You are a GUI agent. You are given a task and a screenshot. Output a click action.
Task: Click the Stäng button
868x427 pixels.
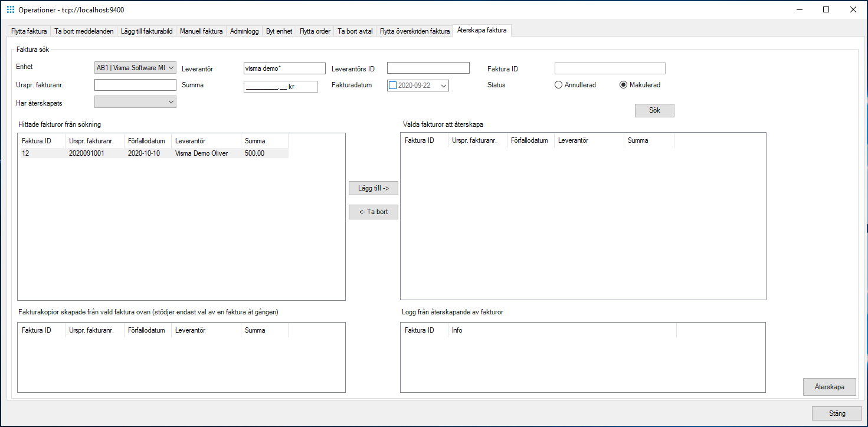tap(836, 413)
